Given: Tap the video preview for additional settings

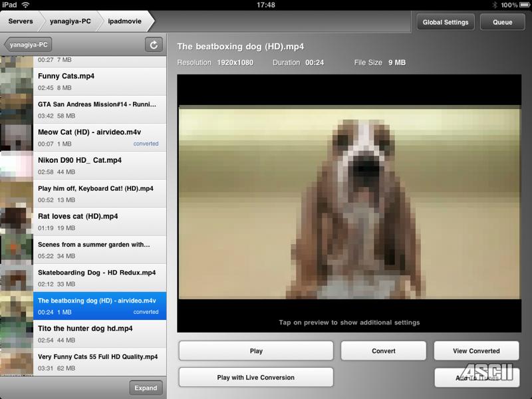Looking at the screenshot, I should 349,203.
